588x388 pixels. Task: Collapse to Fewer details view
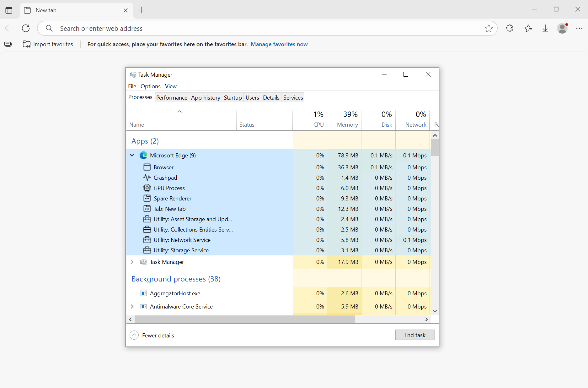(x=152, y=335)
